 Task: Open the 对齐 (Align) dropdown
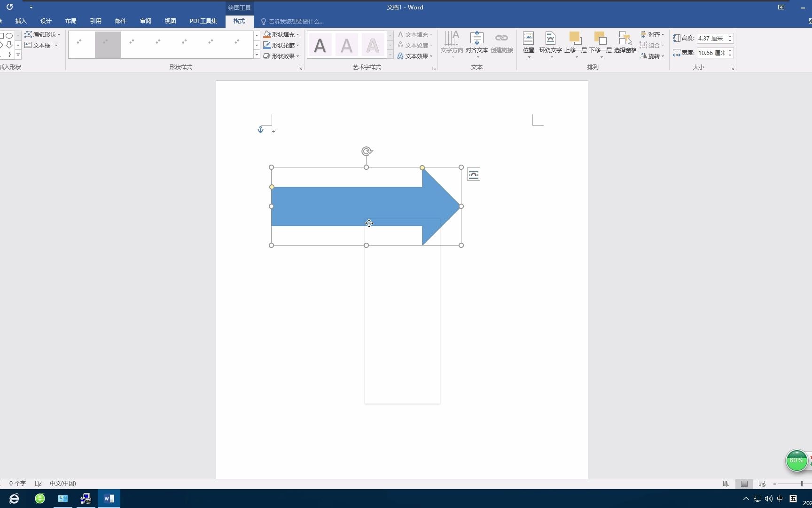(652, 34)
